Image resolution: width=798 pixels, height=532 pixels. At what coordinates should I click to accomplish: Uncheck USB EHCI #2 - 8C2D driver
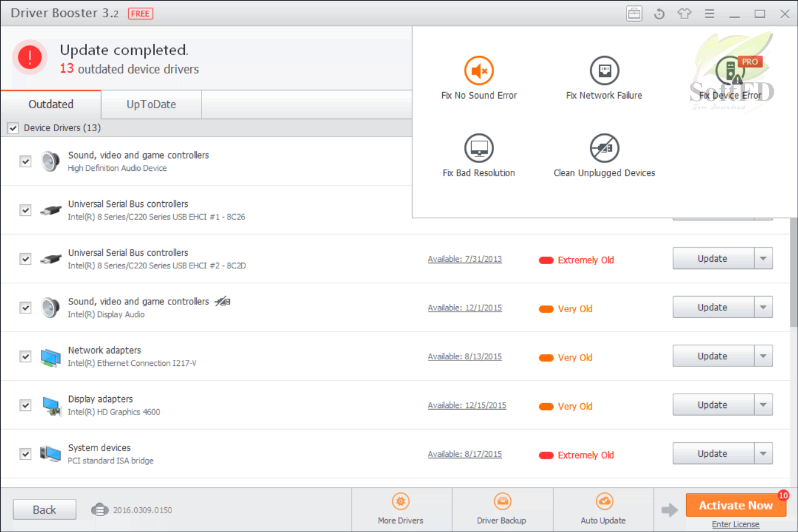click(25, 259)
